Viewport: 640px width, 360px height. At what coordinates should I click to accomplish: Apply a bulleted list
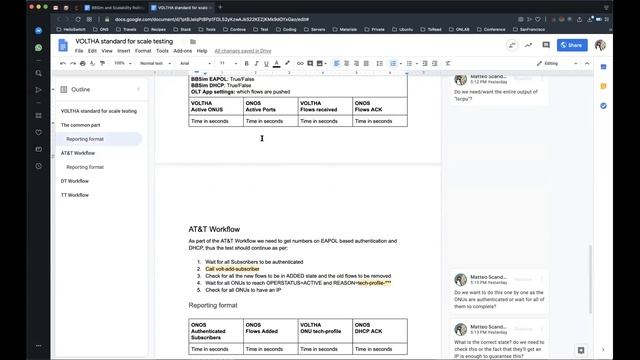[409, 63]
